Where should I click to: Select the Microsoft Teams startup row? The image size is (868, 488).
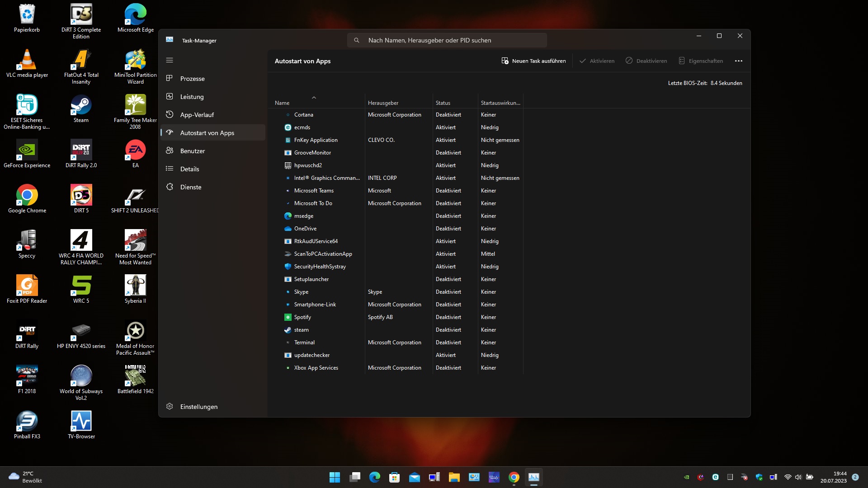pyautogui.click(x=314, y=191)
